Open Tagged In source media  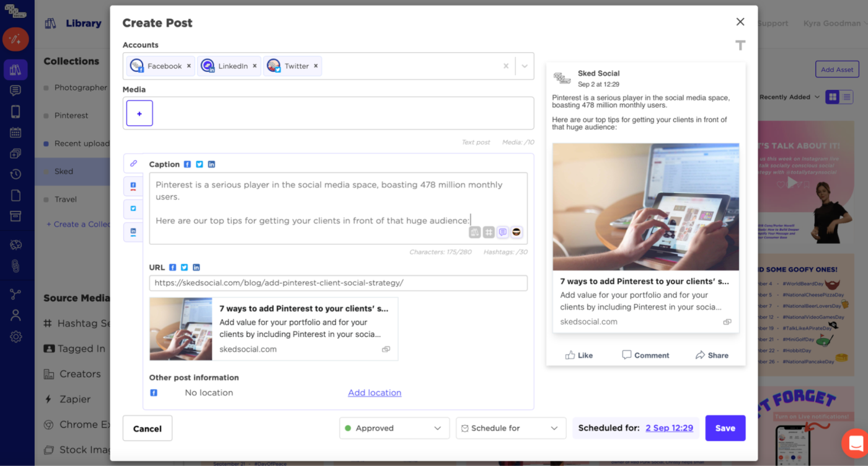click(75, 349)
